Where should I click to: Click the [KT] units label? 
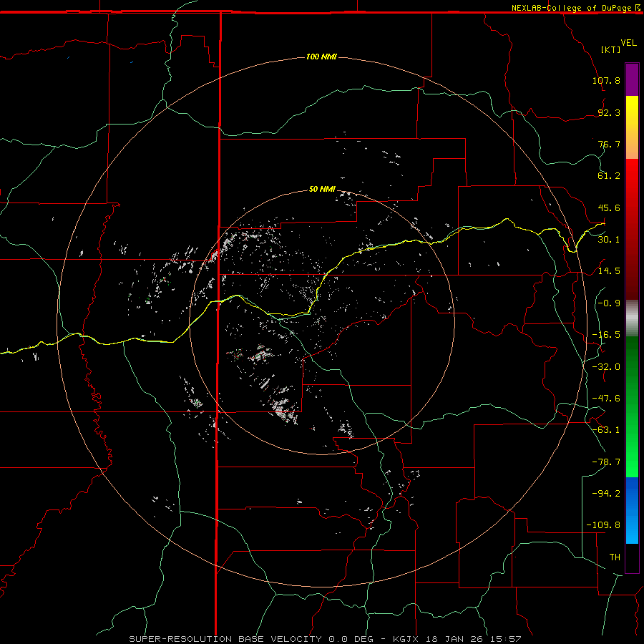[x=611, y=49]
